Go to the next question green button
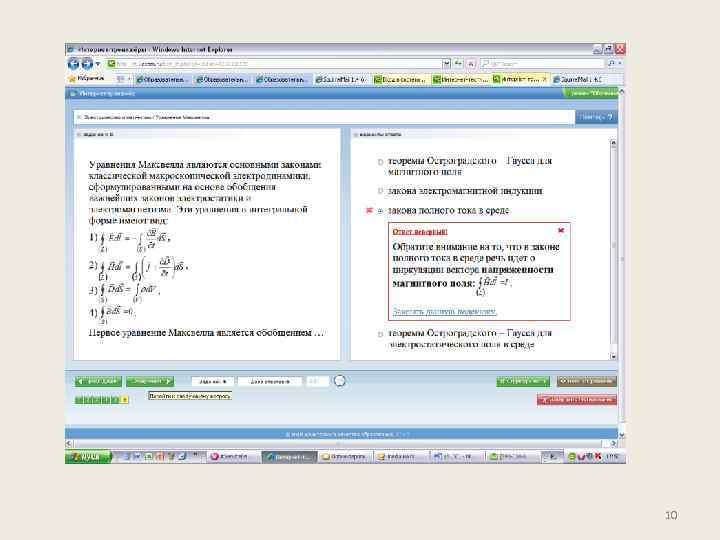Image resolution: width=720 pixels, height=540 pixels. pos(150,381)
